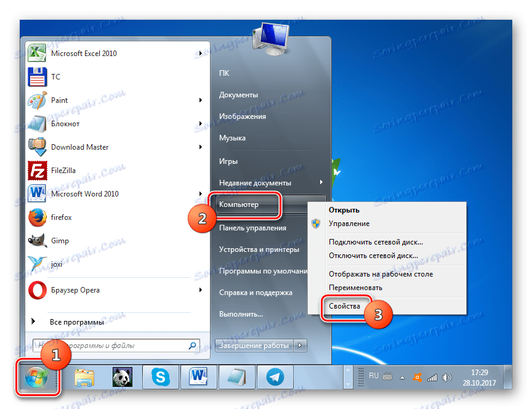
Task: Expand Недавние документы submenu arrow
Action: [x=321, y=182]
